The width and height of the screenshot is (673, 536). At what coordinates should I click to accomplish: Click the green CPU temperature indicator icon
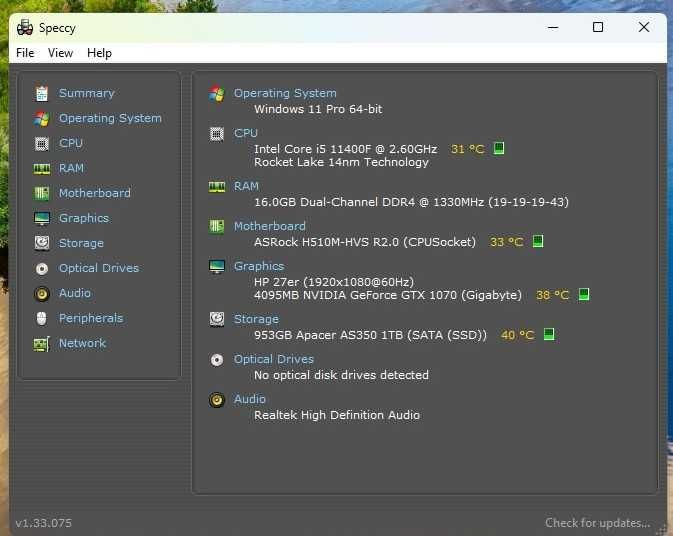click(x=499, y=148)
